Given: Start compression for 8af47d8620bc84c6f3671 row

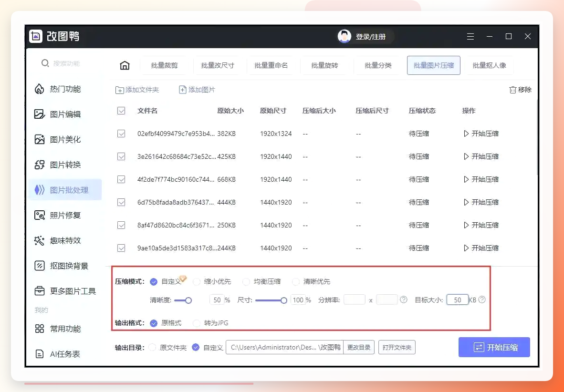Looking at the screenshot, I should pos(481,225).
